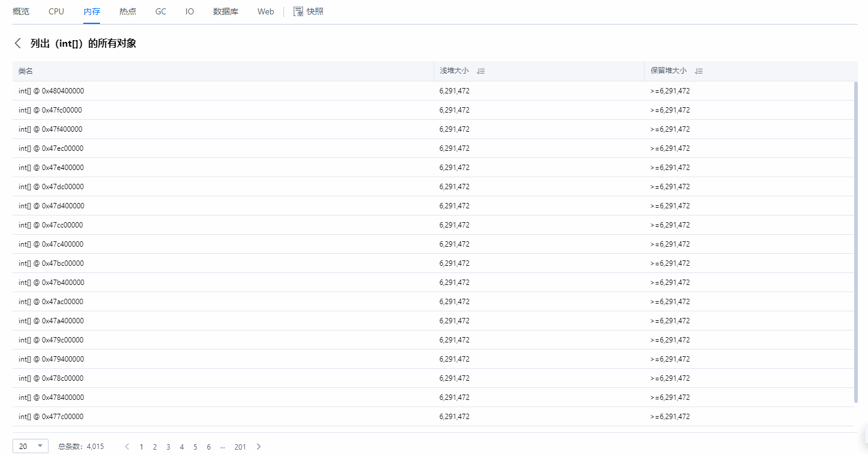Select row int[] @ 0x47dc00000
The height and width of the screenshot is (455, 868).
tap(433, 187)
